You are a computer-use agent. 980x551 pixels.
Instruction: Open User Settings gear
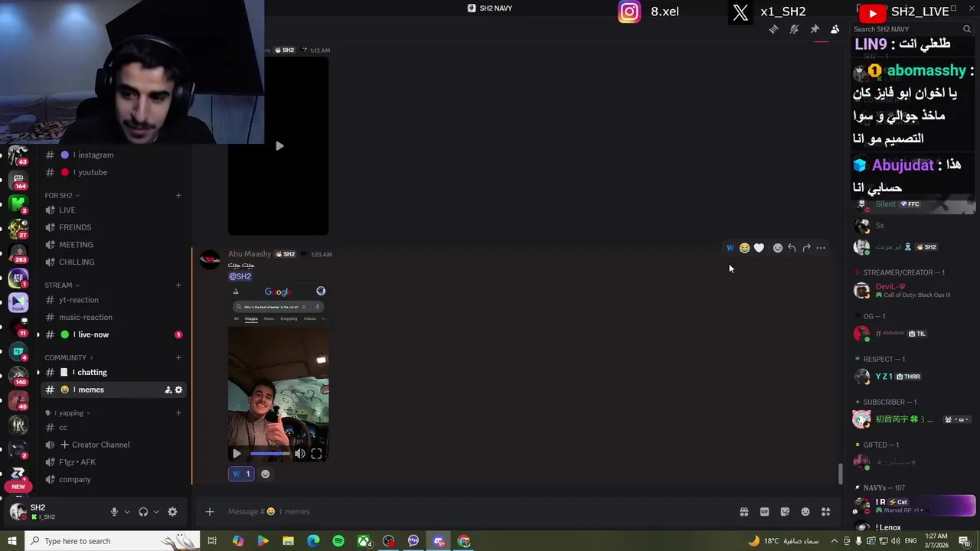172,512
